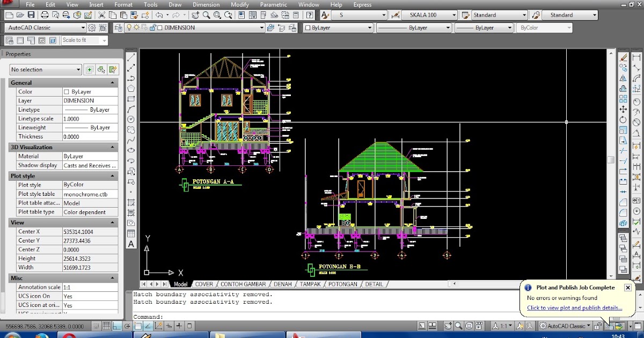Activate the Zoom Realtime tool

click(x=206, y=15)
